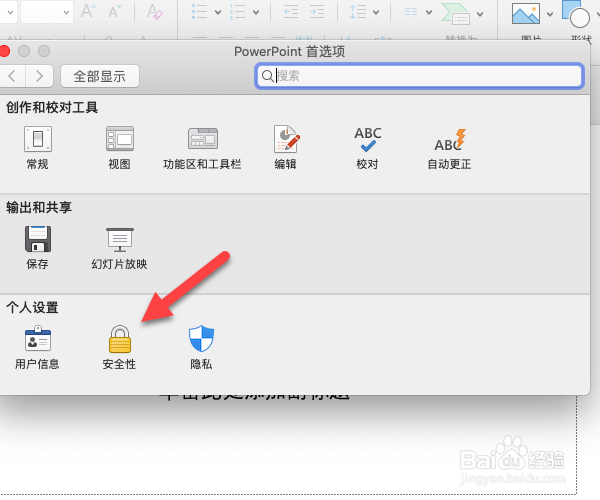This screenshot has width=600, height=500.
Task: Open the 自动更正 autocorrect preferences
Action: pos(449,148)
